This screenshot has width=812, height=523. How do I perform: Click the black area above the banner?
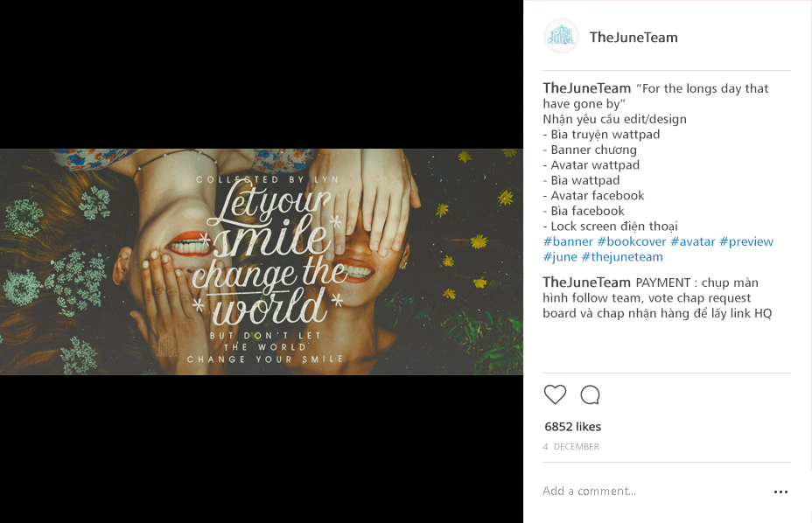pyautogui.click(x=262, y=74)
